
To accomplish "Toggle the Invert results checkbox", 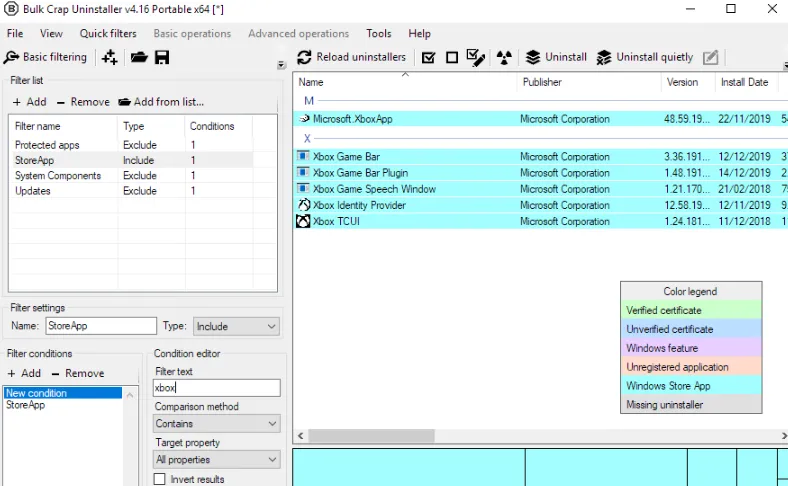I will 159,479.
